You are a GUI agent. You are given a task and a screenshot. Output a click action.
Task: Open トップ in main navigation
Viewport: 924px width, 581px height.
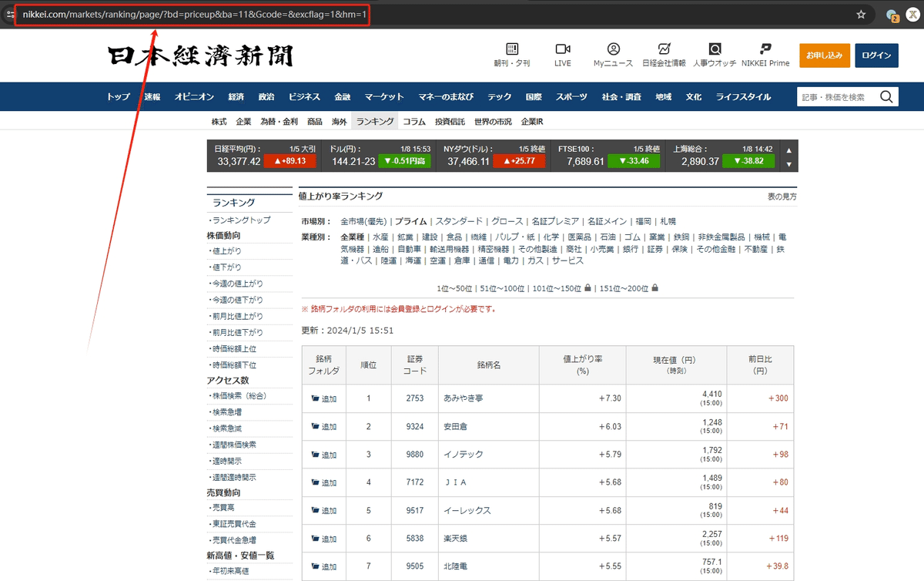pos(119,97)
